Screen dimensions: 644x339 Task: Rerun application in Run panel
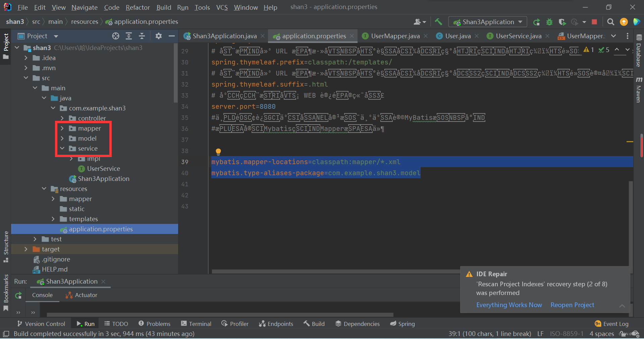18,295
